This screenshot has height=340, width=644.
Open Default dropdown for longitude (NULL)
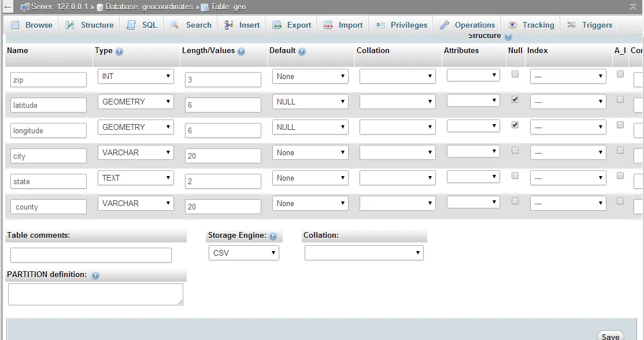pos(310,127)
